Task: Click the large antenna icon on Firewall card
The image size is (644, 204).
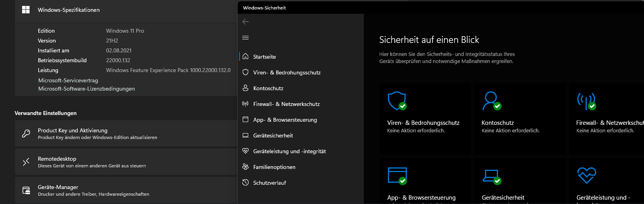Action: (x=586, y=101)
